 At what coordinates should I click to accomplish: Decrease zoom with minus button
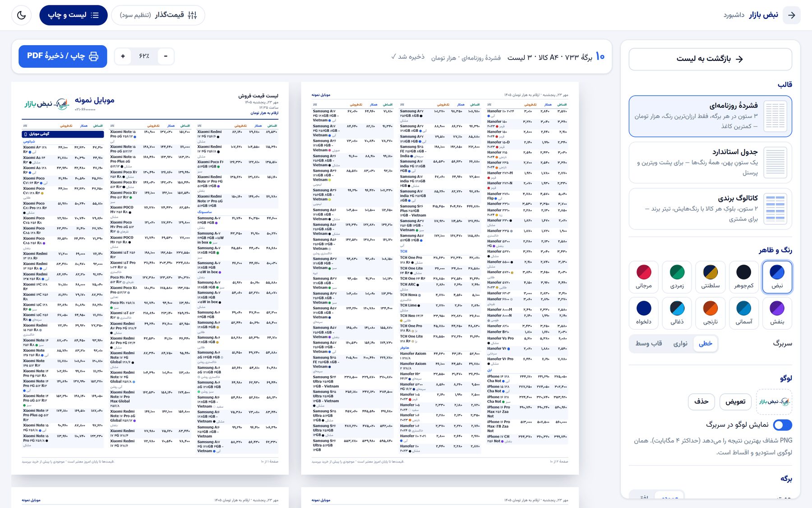[166, 56]
